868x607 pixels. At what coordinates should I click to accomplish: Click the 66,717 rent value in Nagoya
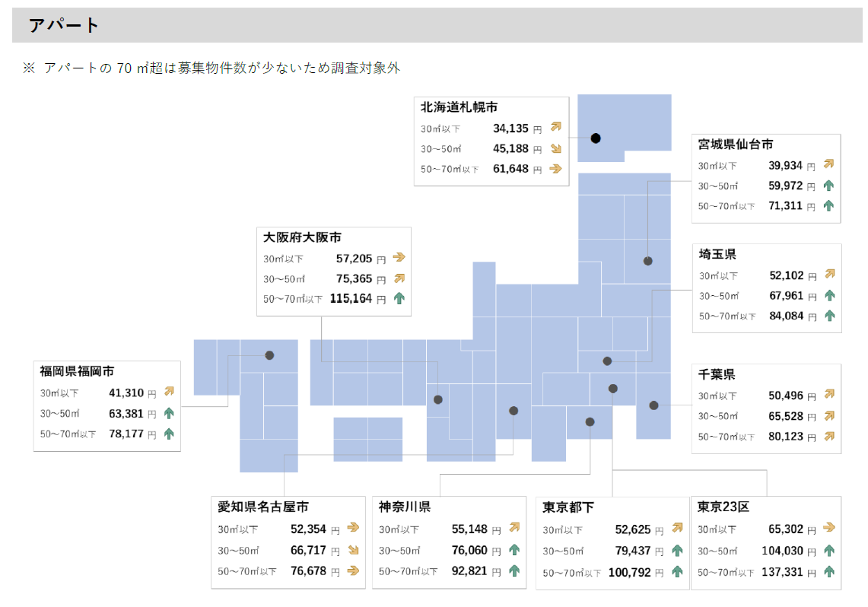(308, 550)
